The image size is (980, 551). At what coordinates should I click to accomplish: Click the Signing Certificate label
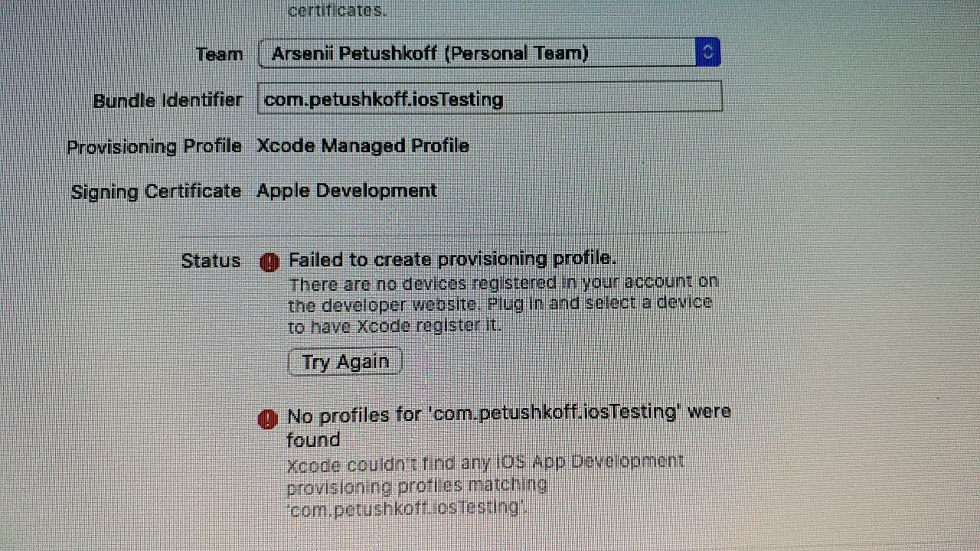click(x=155, y=191)
